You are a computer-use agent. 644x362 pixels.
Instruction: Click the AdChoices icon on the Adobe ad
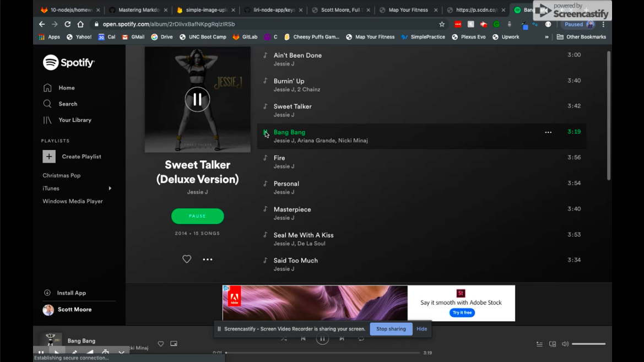tap(226, 289)
